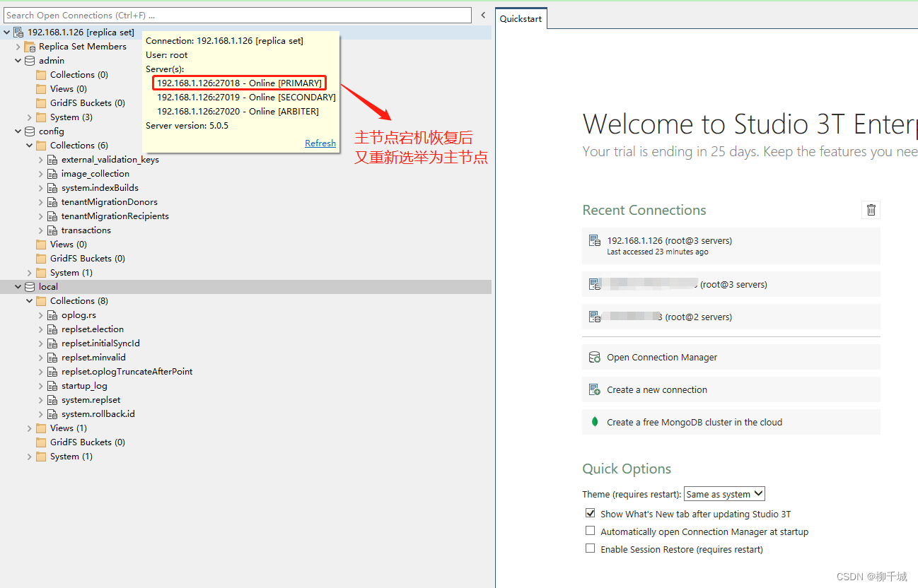Click the collapse arrow beside the search box
Image resolution: width=918 pixels, height=588 pixels.
(483, 15)
